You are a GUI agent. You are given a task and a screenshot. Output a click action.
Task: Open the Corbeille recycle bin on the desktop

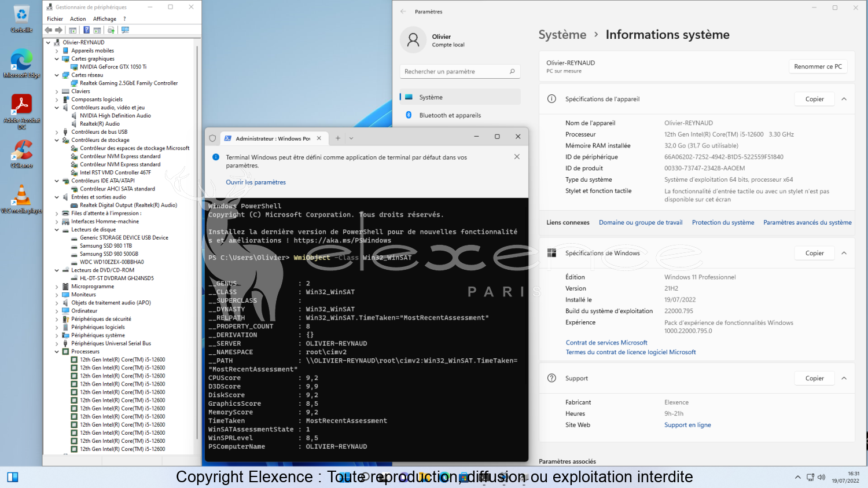click(x=21, y=19)
